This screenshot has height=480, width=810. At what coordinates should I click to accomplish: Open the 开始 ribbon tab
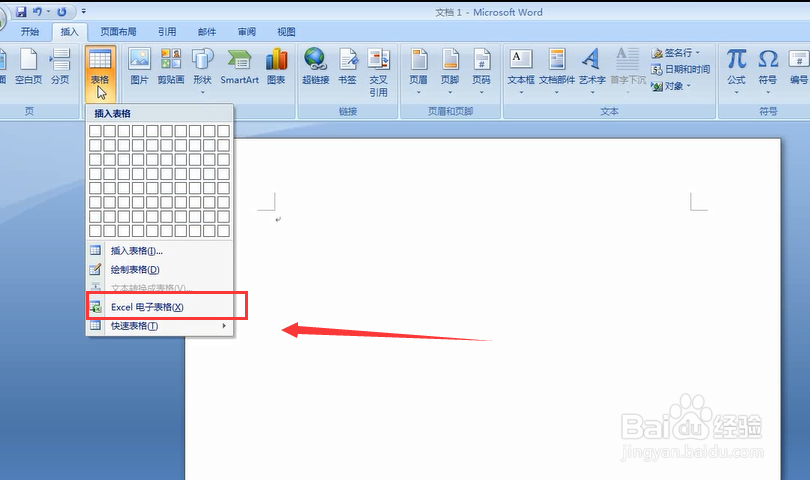coord(30,32)
